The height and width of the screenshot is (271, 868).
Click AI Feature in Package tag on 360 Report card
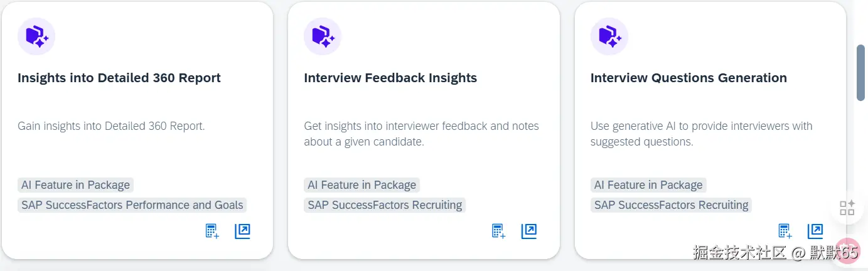tap(75, 185)
